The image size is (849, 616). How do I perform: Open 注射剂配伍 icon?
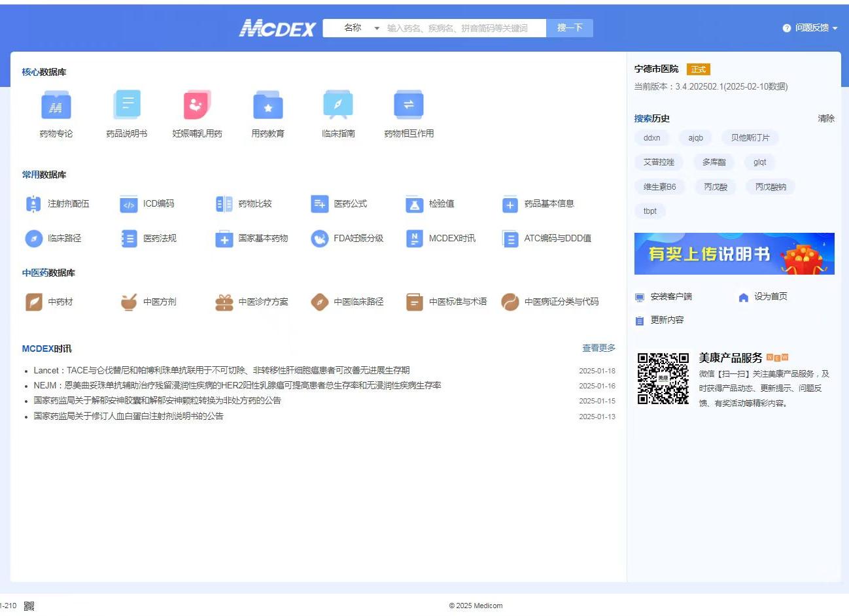point(33,204)
